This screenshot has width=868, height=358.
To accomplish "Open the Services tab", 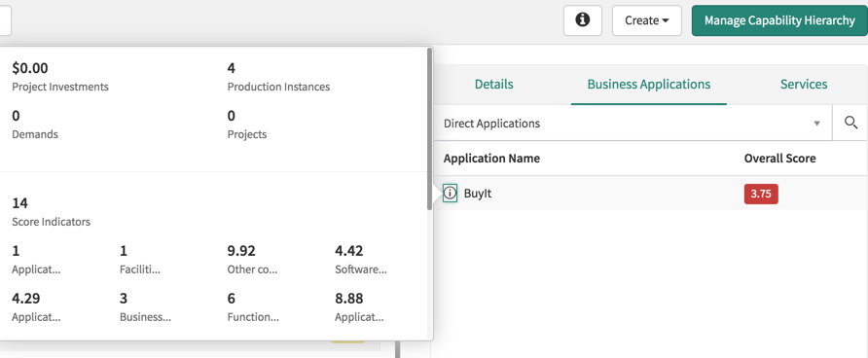I will click(804, 84).
